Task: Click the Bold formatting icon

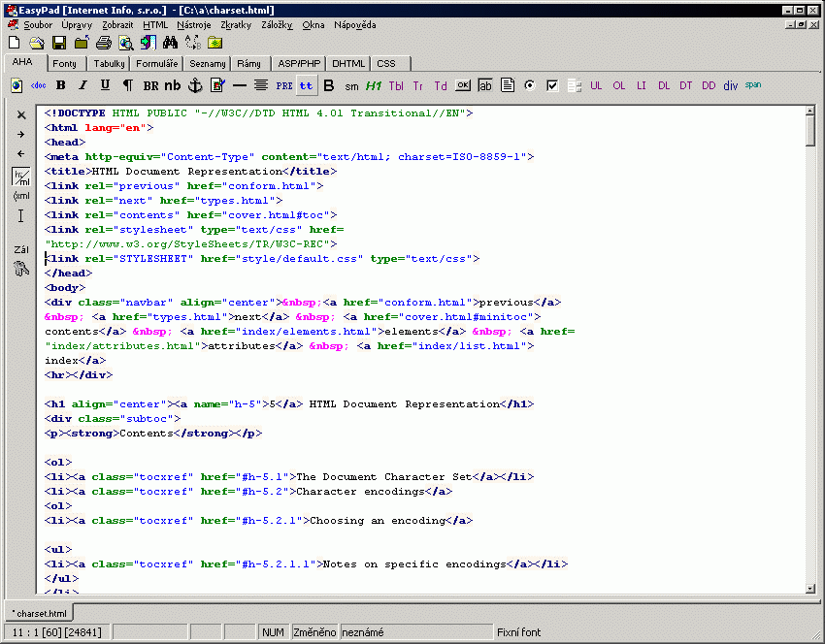Action: 61,85
